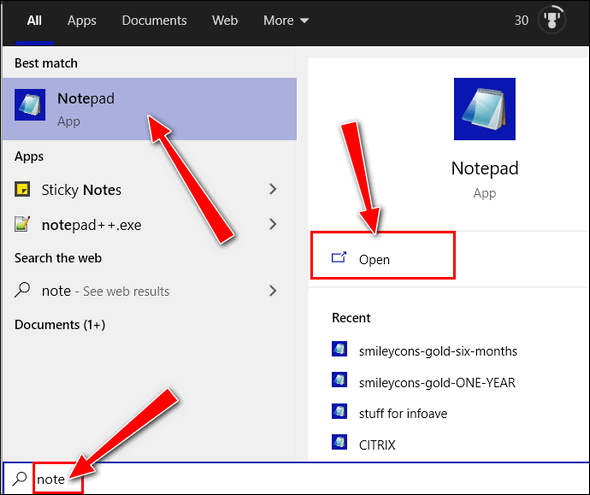The image size is (590, 495).
Task: Click the large Notepad preview icon
Action: click(x=485, y=109)
